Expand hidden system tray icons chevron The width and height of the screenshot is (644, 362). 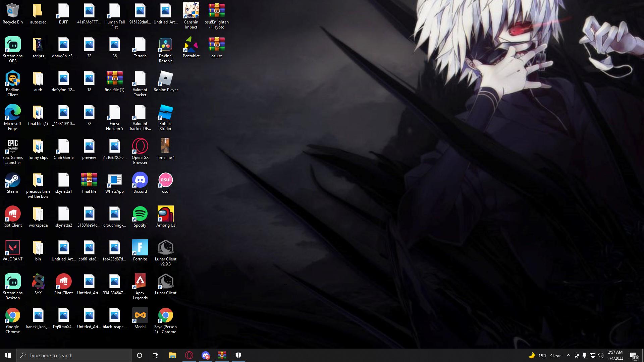(x=568, y=355)
